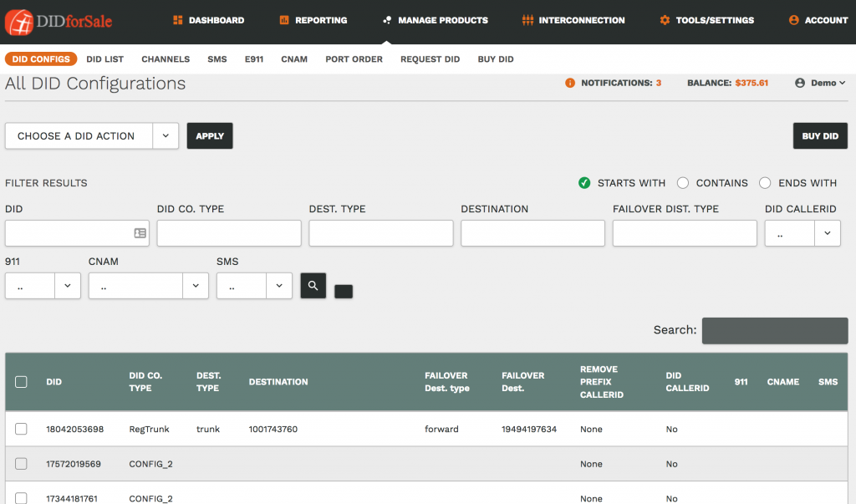The image size is (856, 504).
Task: Sort by the Destination column header
Action: 278,382
